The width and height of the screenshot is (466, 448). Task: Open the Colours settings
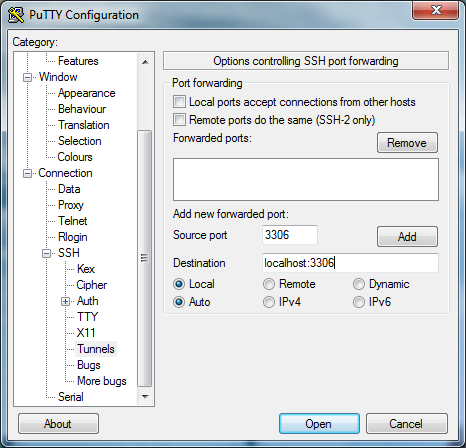(75, 157)
